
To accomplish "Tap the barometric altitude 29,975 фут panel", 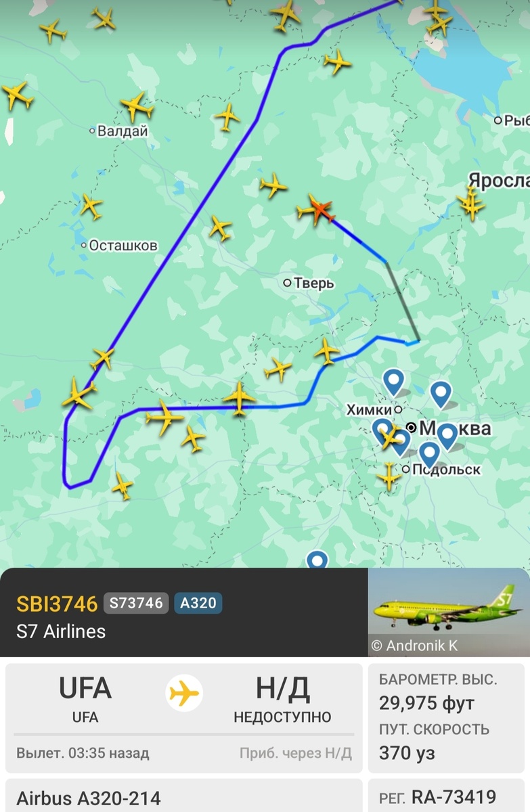I will pyautogui.click(x=447, y=692).
